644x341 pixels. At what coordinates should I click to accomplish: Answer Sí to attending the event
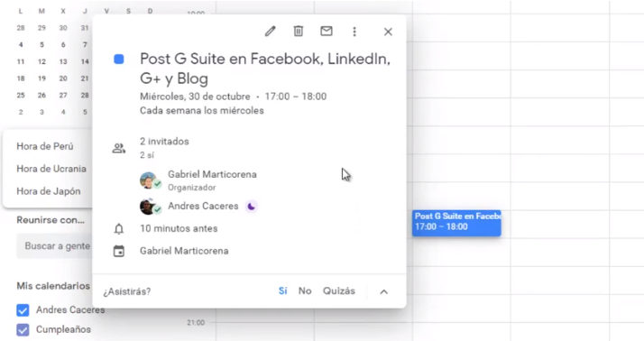(282, 290)
